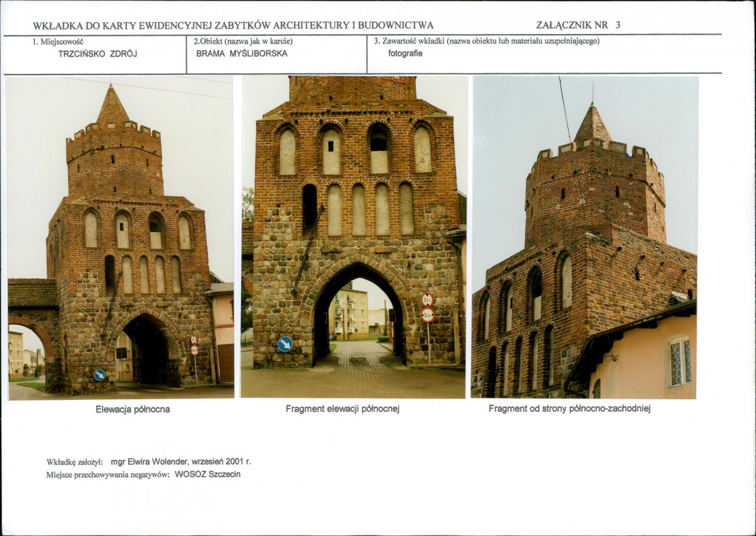Screen dimensions: 756x536
Task: Click the conical spire atop the left tower
Action: [112, 105]
